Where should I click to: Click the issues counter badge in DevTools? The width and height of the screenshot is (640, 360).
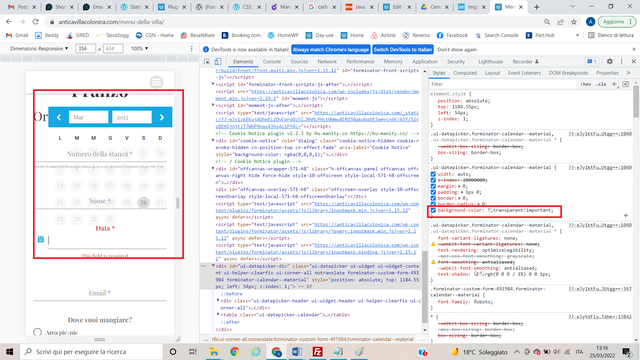pyautogui.click(x=592, y=61)
